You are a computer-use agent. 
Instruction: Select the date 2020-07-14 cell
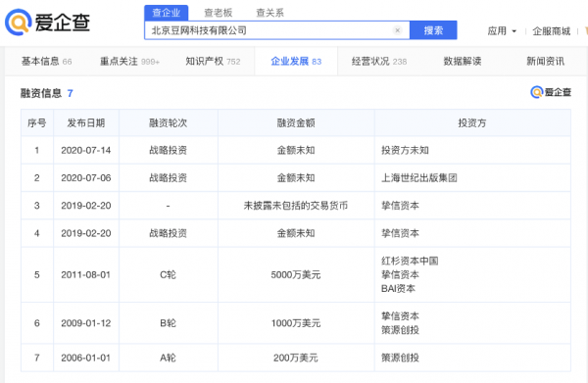click(86, 150)
